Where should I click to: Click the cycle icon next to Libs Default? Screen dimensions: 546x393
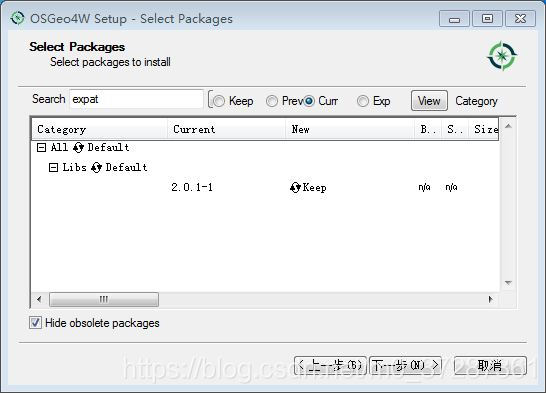(96, 167)
